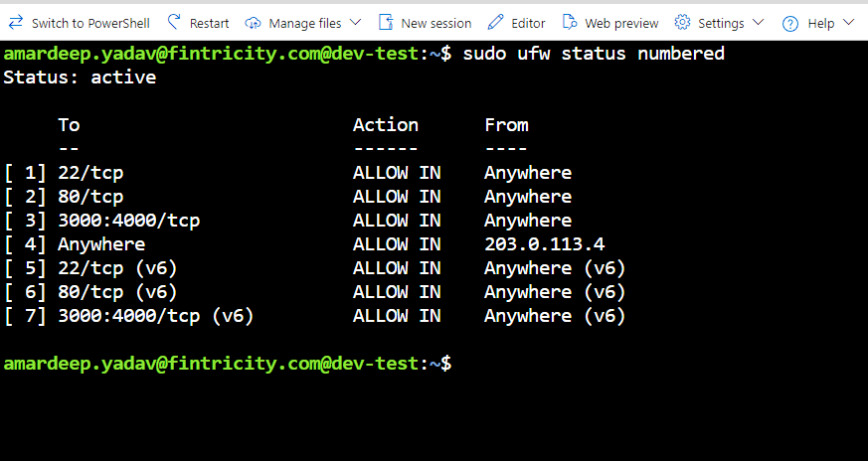Click the Restart text label
The image size is (868, 461).
[209, 23]
